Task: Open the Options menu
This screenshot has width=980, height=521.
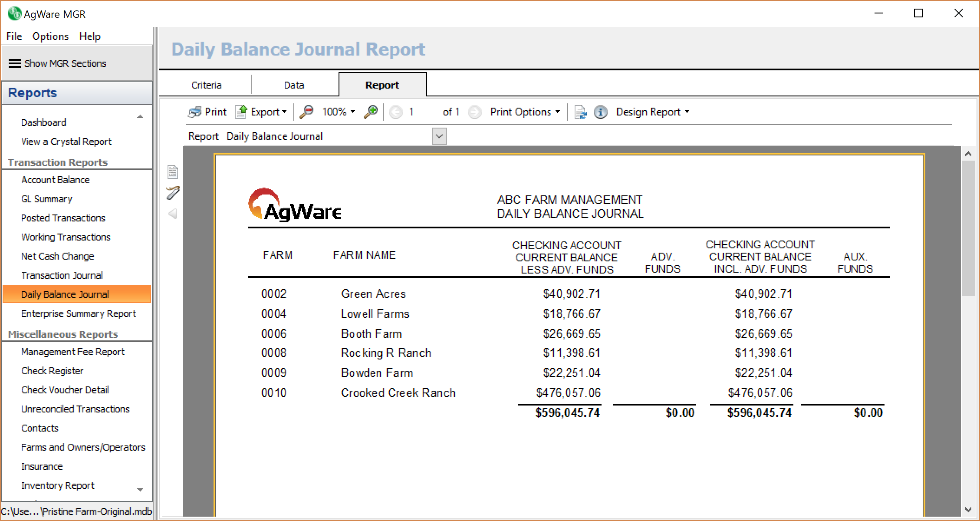Action: pyautogui.click(x=50, y=36)
